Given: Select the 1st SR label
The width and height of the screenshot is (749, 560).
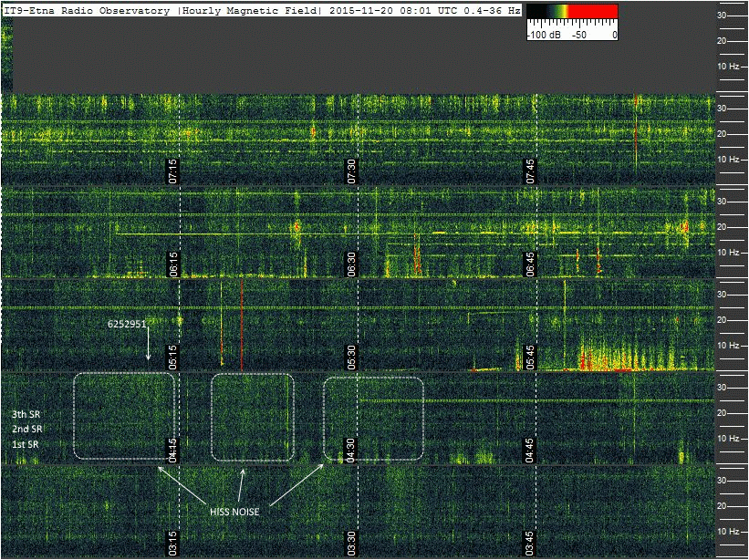Looking at the screenshot, I should [26, 442].
